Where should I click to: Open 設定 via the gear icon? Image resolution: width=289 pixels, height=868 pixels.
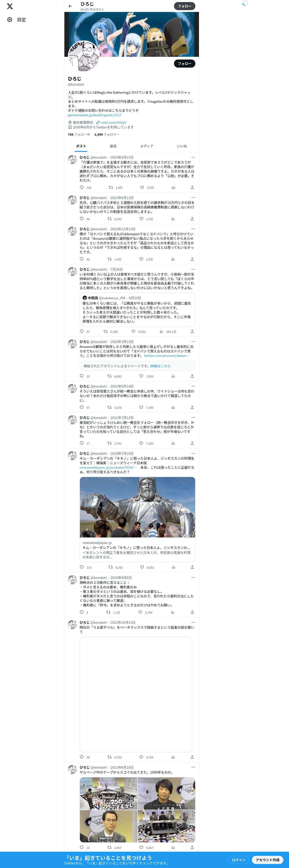click(x=10, y=20)
